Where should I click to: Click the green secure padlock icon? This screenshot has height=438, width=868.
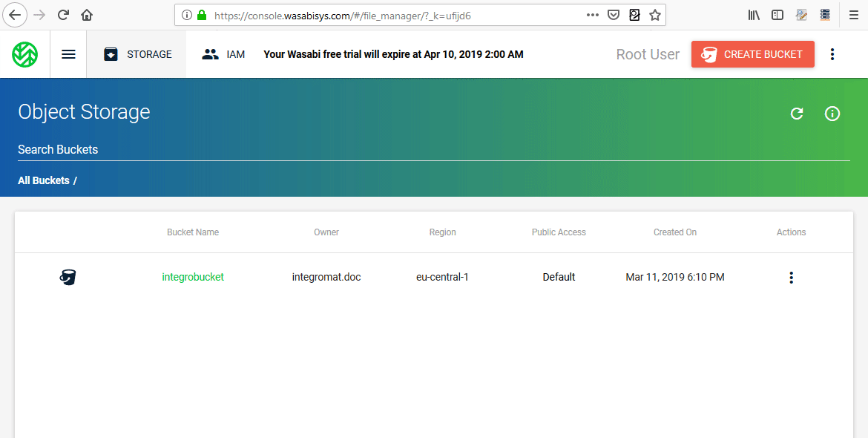pyautogui.click(x=202, y=15)
